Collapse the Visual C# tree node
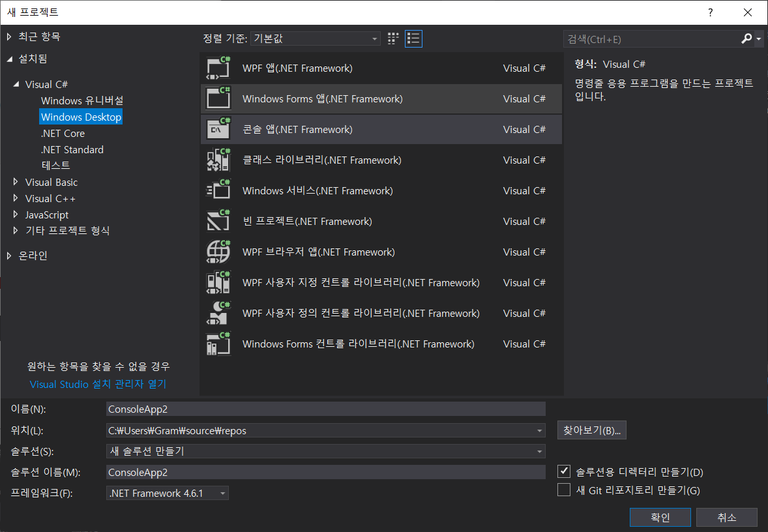The width and height of the screenshot is (768, 532). click(x=16, y=84)
